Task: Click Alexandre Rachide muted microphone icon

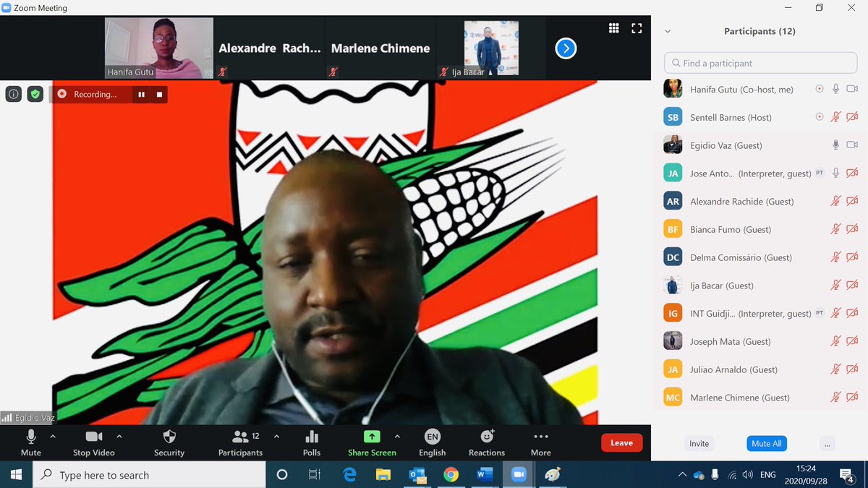Action: pyautogui.click(x=835, y=201)
